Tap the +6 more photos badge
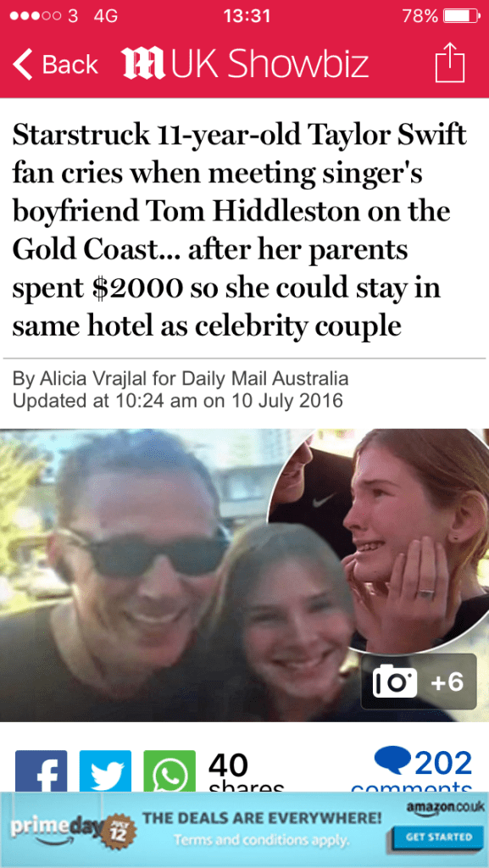 point(447,682)
